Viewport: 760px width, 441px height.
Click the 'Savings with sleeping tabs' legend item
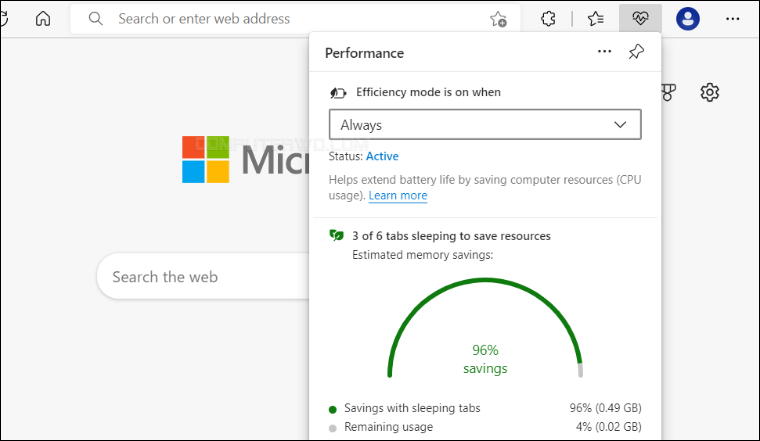click(412, 408)
